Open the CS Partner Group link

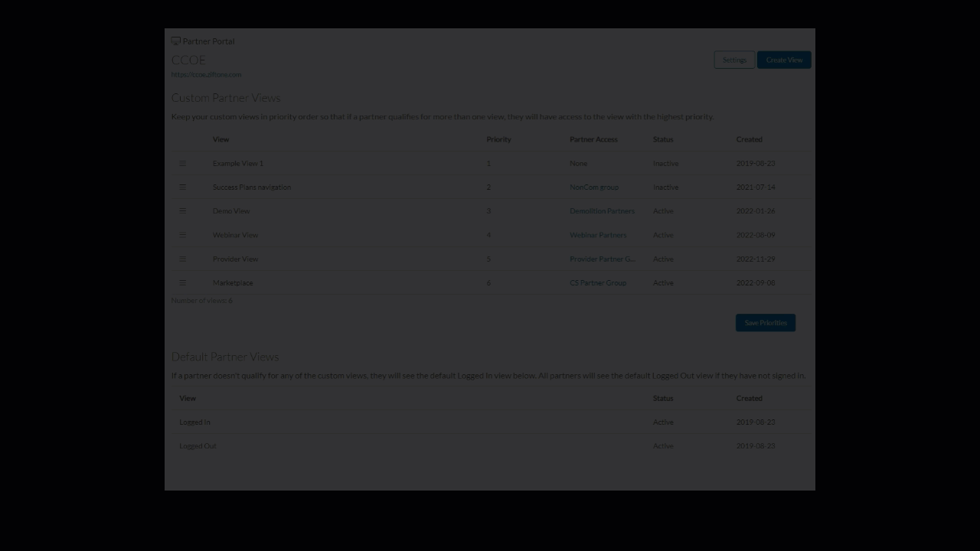tap(598, 282)
